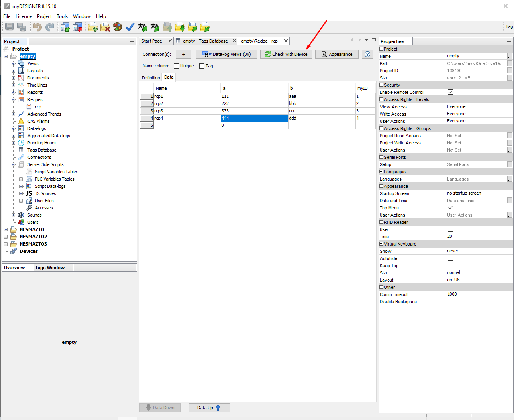Expand the Views tree node

point(14,63)
